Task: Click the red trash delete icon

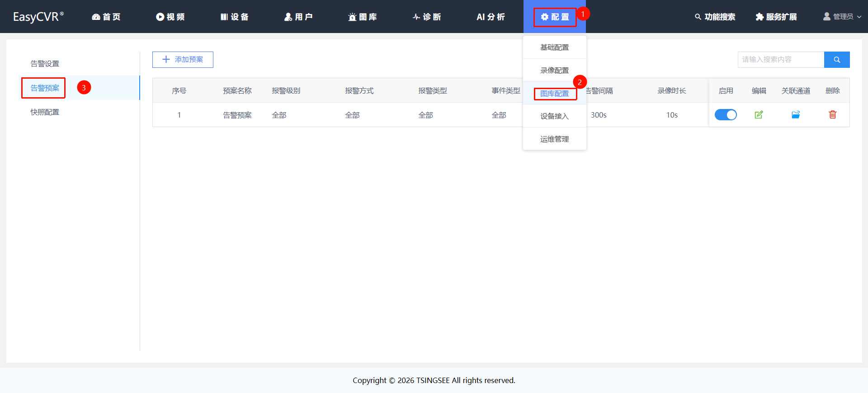Action: [832, 115]
